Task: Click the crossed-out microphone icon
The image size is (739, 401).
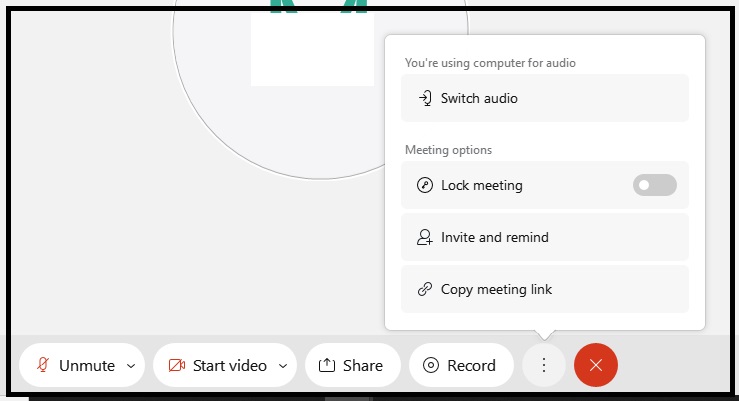Action: click(x=43, y=365)
